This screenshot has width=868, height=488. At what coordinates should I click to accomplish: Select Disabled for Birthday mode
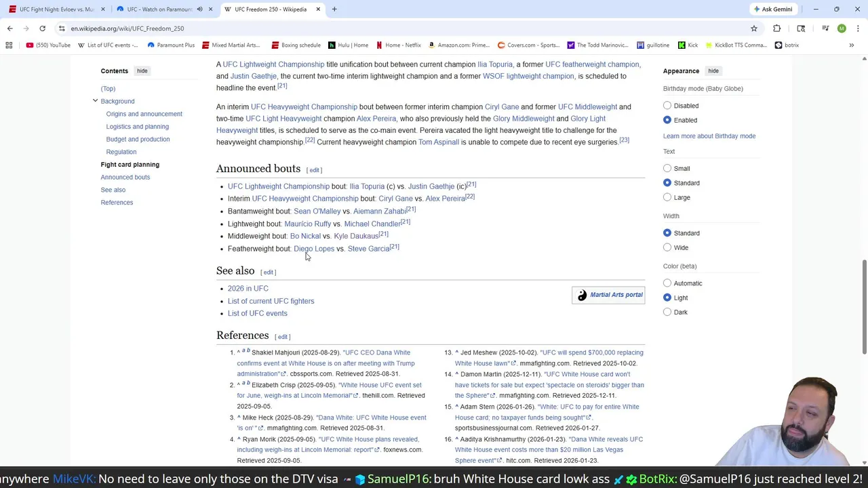(667, 106)
